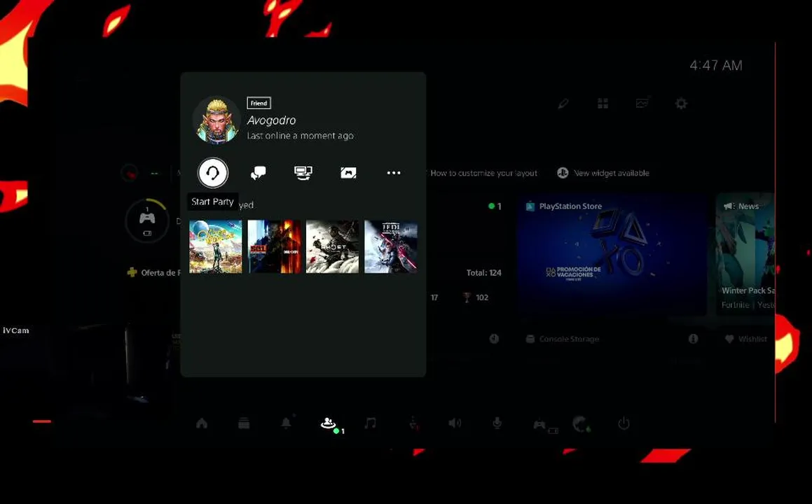Click the Start Party headset icon
The height and width of the screenshot is (504, 812).
(x=213, y=173)
